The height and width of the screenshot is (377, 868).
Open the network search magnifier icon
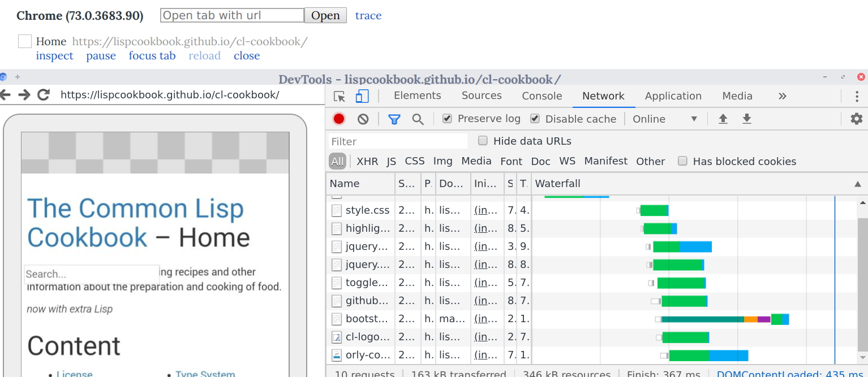point(418,119)
